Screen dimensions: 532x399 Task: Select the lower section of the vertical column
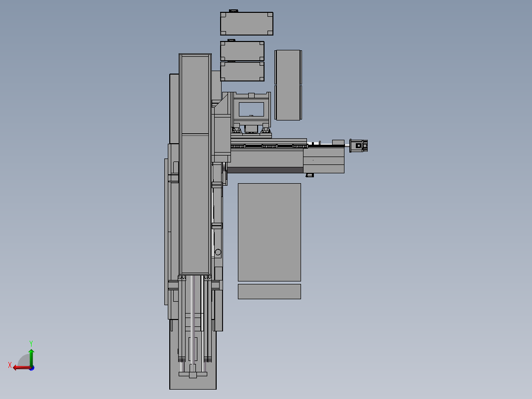pos(195,204)
